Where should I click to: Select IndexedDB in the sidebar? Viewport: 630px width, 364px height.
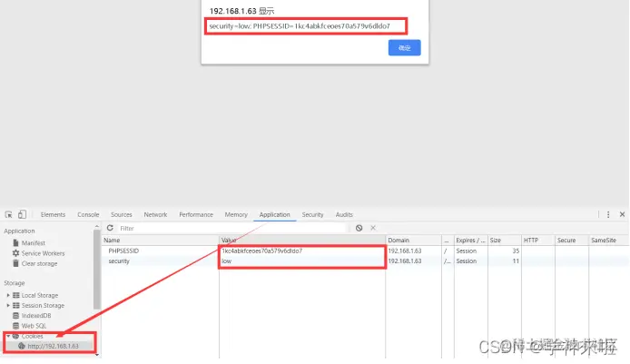(36, 315)
